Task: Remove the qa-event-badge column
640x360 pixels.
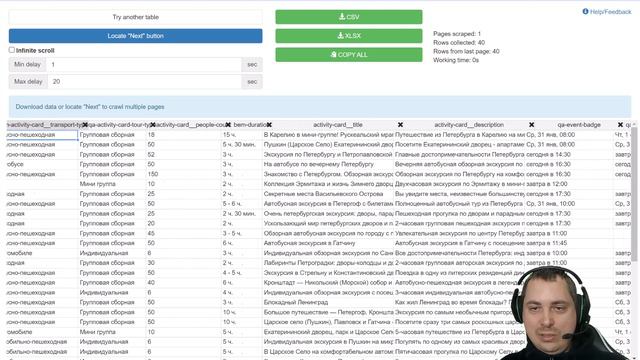Action: click(620, 125)
